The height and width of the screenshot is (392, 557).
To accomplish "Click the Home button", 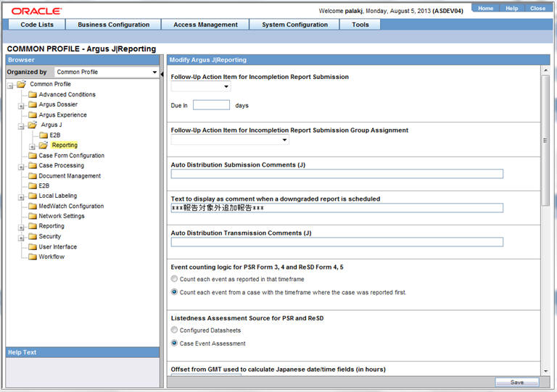I will pos(485,8).
